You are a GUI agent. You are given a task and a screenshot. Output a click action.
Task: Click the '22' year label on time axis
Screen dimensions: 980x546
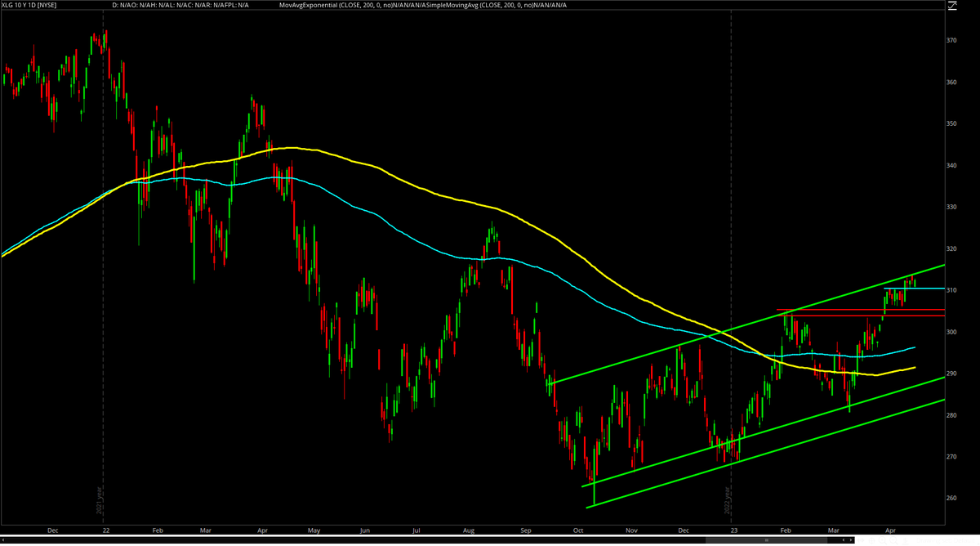(x=106, y=530)
